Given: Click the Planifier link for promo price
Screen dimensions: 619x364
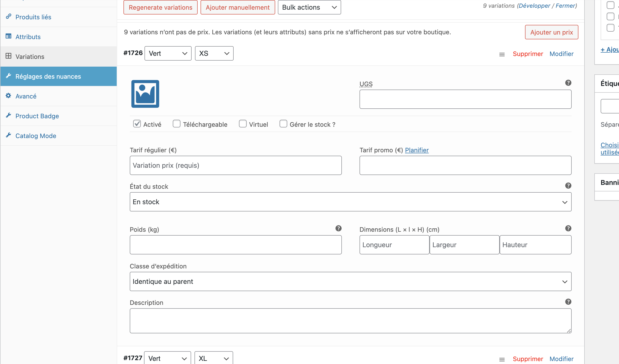Looking at the screenshot, I should (417, 150).
